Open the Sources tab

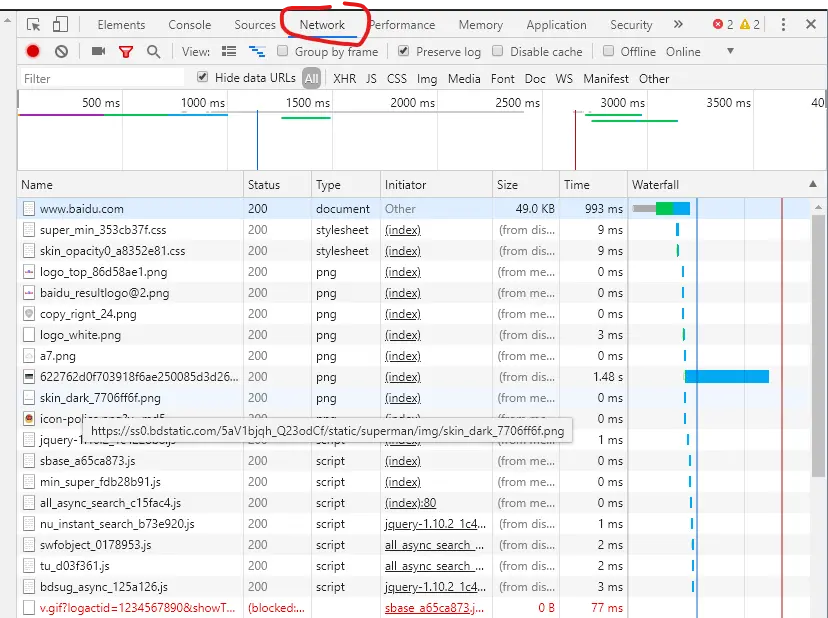[x=255, y=25]
